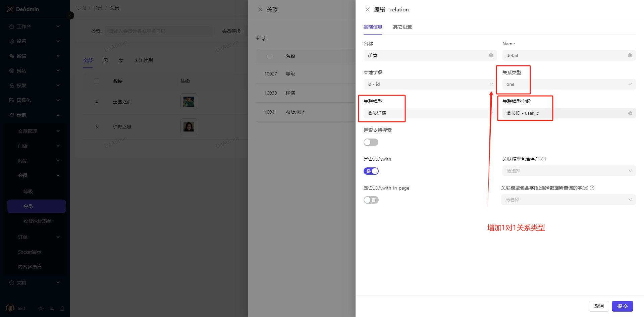
Task: Collapse the 会员 submenu group
Action: click(36, 175)
